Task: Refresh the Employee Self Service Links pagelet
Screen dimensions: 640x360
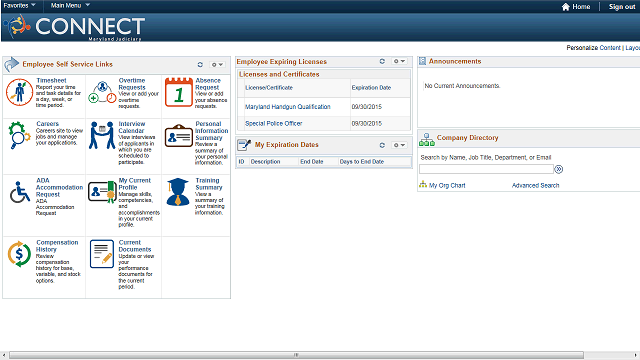Action: tap(200, 64)
